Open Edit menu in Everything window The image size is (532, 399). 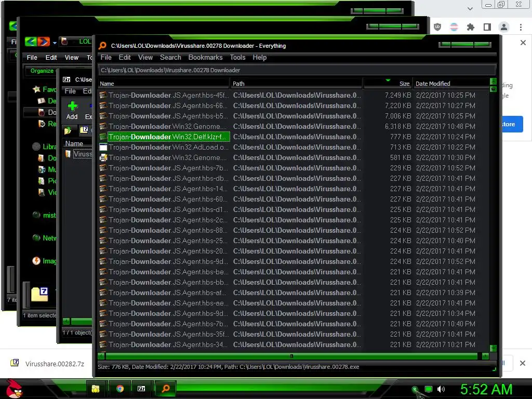(x=125, y=57)
